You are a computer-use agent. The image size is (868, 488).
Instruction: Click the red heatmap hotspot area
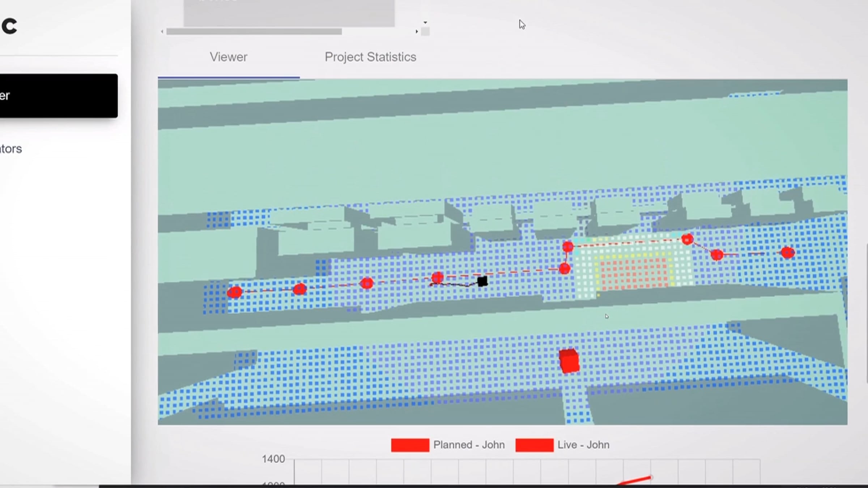click(634, 272)
